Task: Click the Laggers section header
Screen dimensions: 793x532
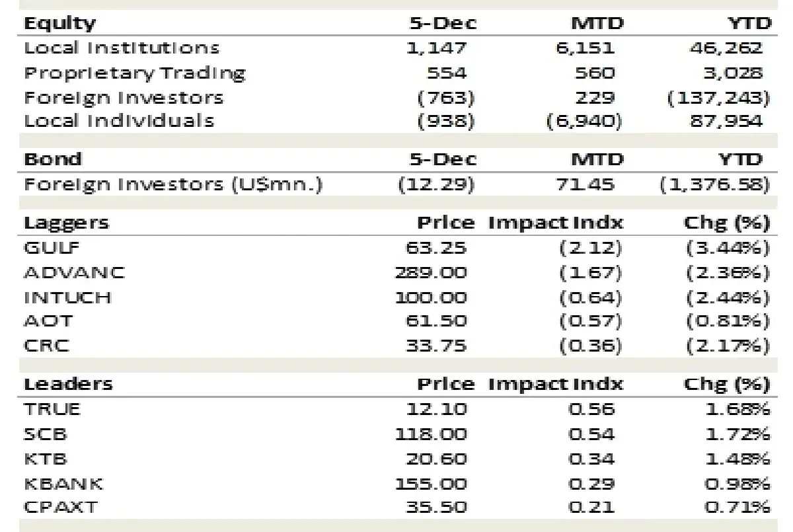Action: point(66,223)
